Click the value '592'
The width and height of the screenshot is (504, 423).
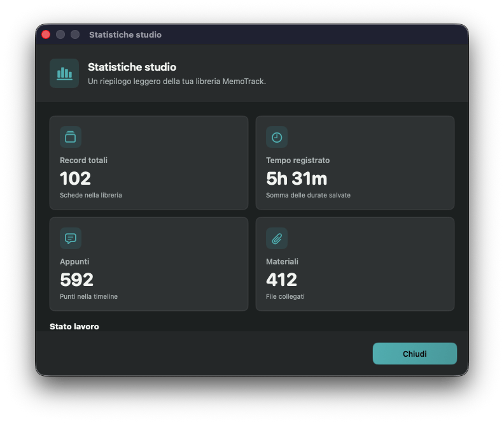coord(76,280)
